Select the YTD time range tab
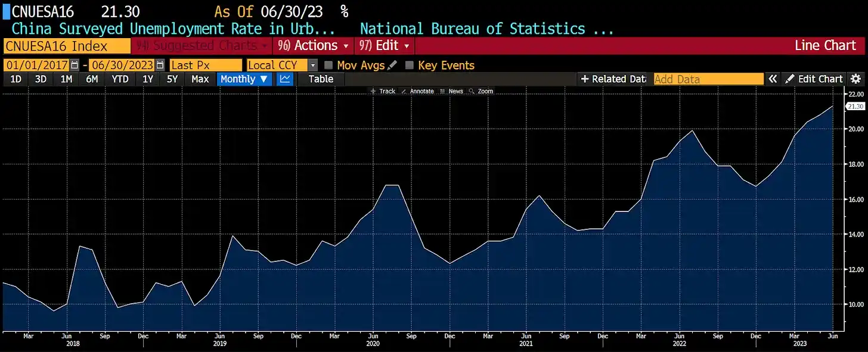This screenshot has width=868, height=352. pyautogui.click(x=120, y=79)
